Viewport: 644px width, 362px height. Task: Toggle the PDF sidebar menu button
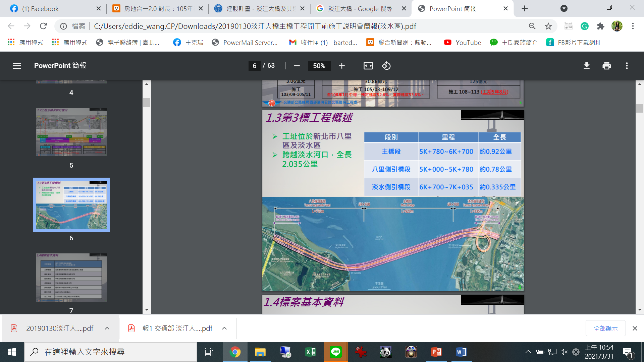pyautogui.click(x=17, y=66)
